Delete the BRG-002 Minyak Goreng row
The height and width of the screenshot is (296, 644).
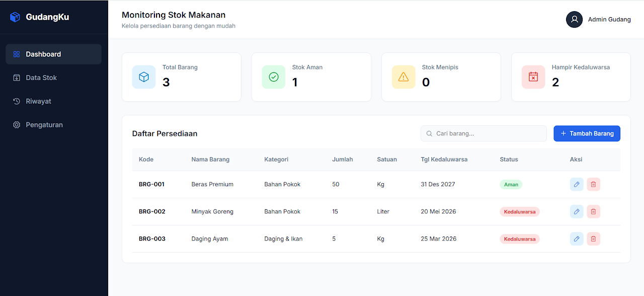click(593, 211)
